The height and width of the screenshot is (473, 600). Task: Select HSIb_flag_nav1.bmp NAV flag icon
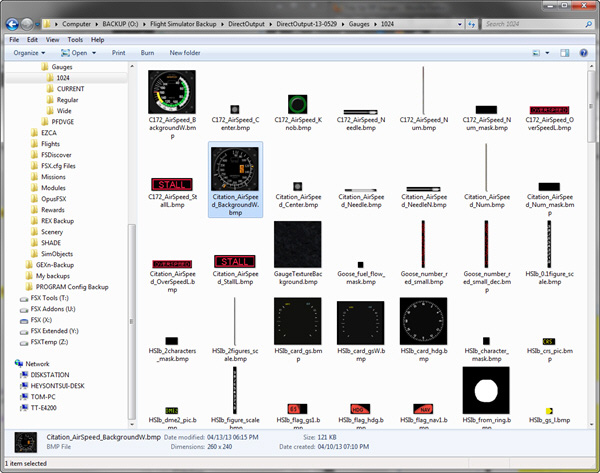423,409
